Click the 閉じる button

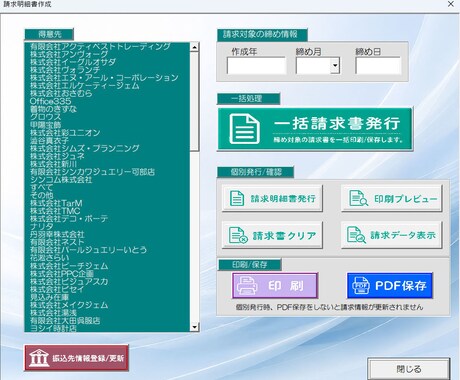(409, 369)
